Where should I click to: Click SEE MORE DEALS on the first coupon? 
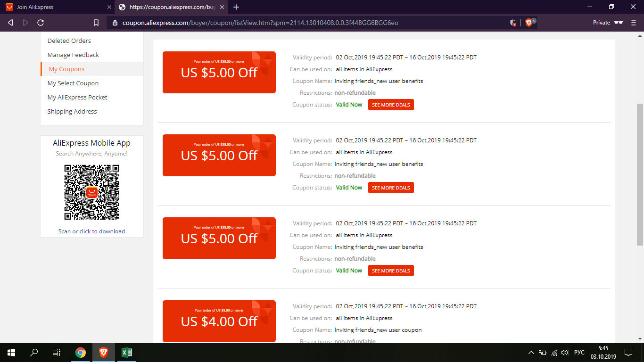pyautogui.click(x=391, y=105)
